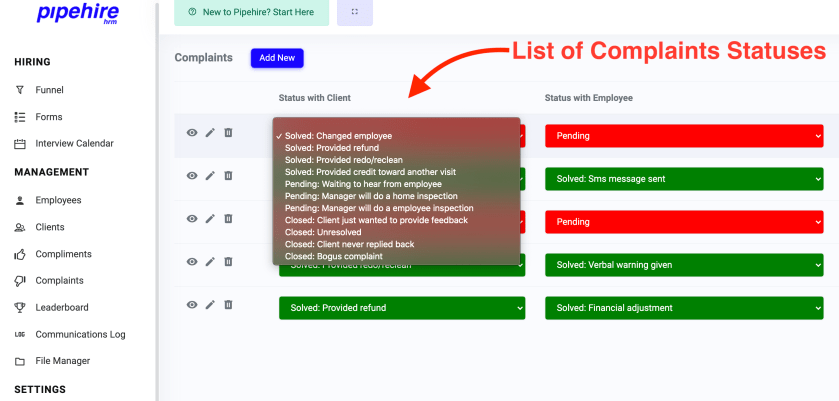Click the Interview Calendar icon
The image size is (839, 401).
[20, 144]
